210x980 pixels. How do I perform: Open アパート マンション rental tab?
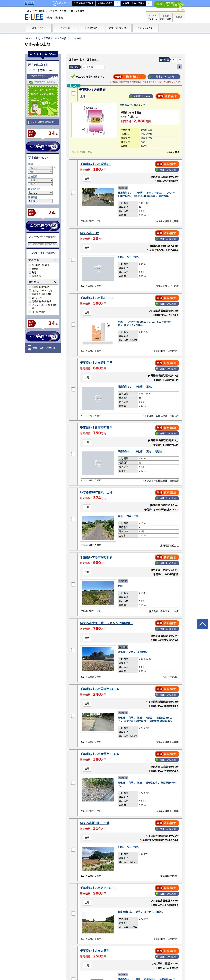click(x=152, y=17)
